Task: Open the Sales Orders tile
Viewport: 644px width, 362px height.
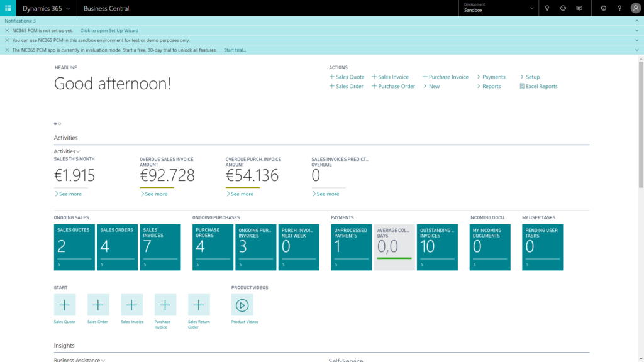Action: click(x=117, y=247)
